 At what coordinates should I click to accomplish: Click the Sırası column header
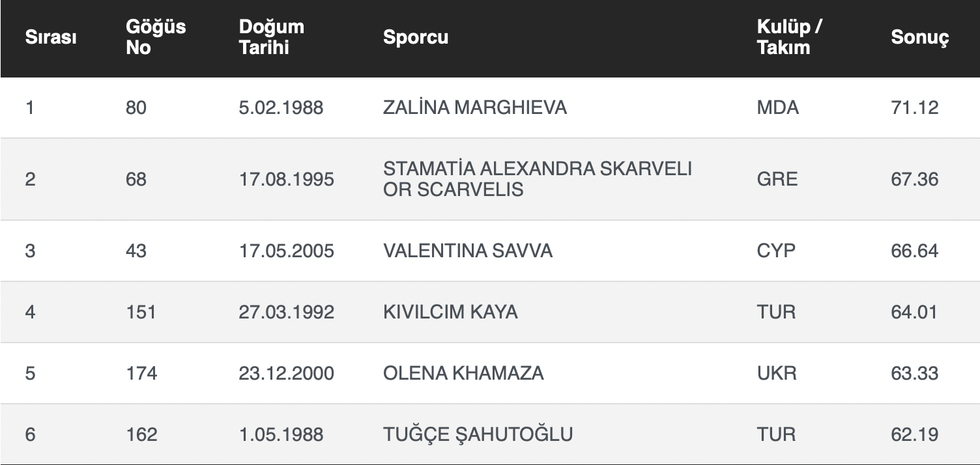pos(51,38)
